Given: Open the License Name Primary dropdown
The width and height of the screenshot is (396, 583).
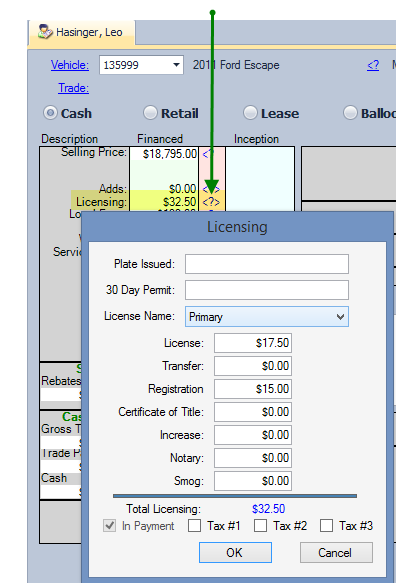Looking at the screenshot, I should (x=267, y=317).
